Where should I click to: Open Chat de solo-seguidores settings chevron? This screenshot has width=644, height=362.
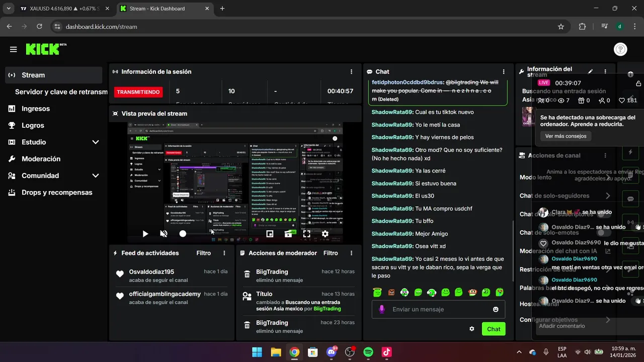click(x=608, y=196)
